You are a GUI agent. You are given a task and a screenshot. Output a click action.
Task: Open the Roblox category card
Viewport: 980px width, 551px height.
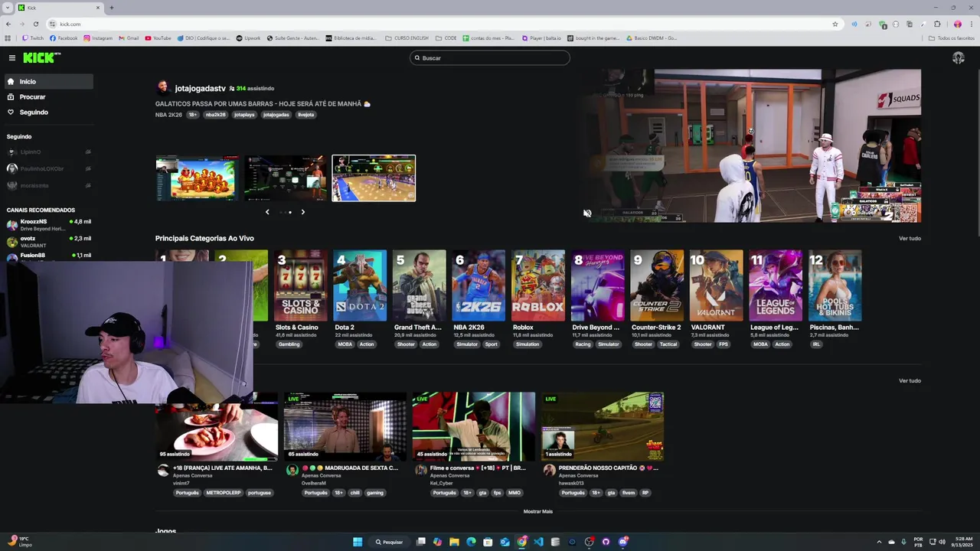point(538,285)
